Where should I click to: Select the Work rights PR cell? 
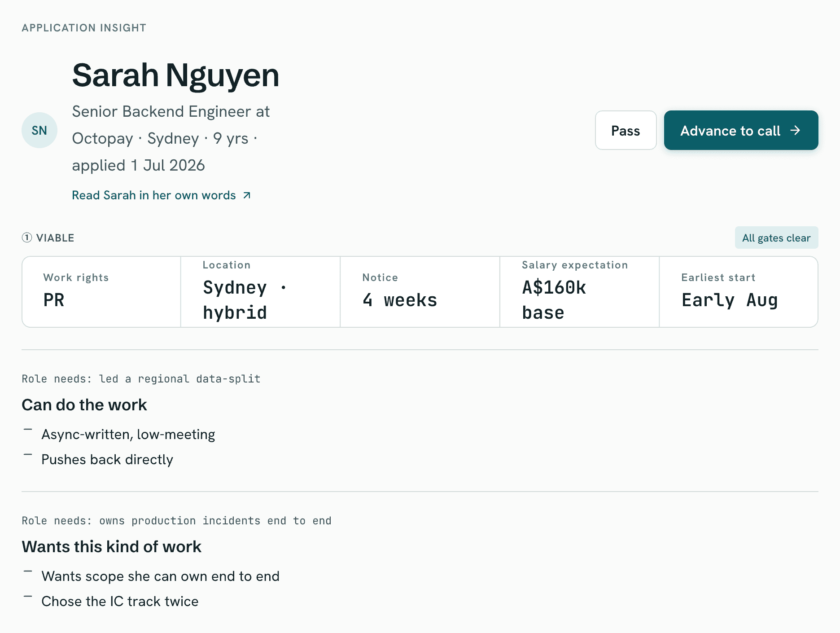click(101, 292)
